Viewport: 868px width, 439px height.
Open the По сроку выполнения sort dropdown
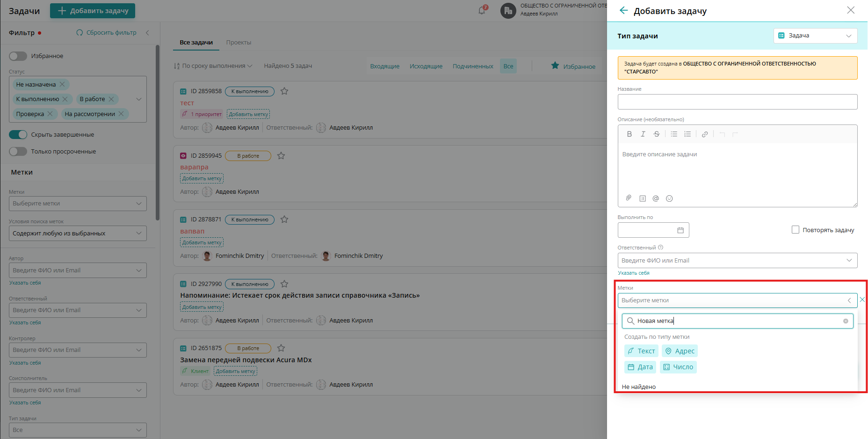point(213,66)
